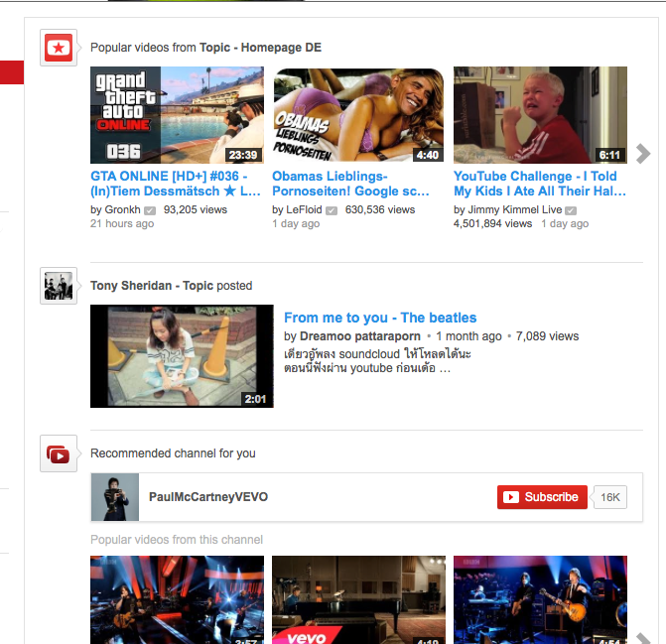The image size is (666, 644).
Task: Click the Recommended channel play icon
Action: [x=59, y=454]
